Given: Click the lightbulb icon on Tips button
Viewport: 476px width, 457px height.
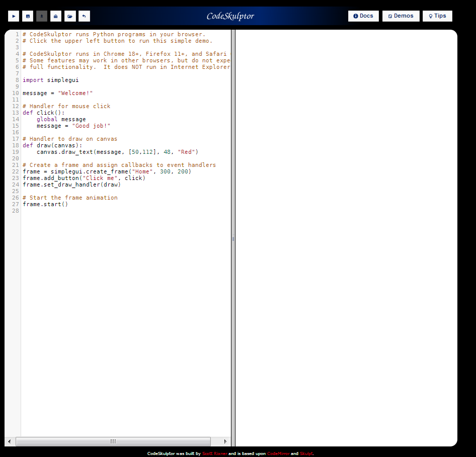Looking at the screenshot, I should [x=430, y=16].
